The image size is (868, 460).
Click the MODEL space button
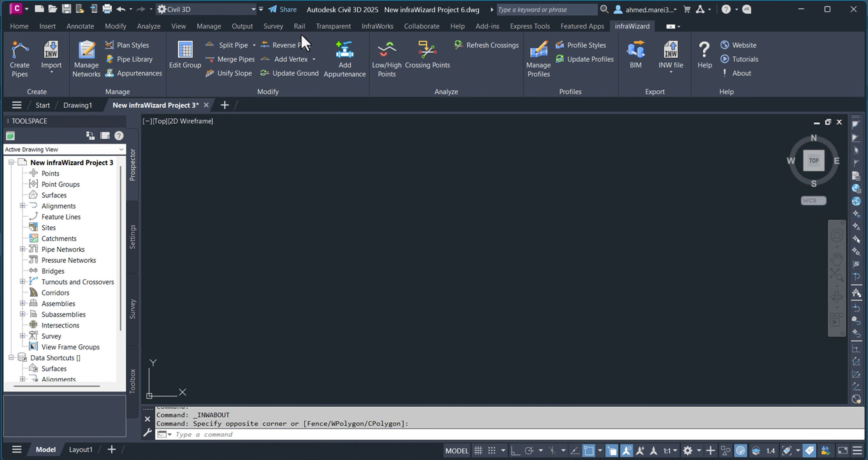(457, 450)
